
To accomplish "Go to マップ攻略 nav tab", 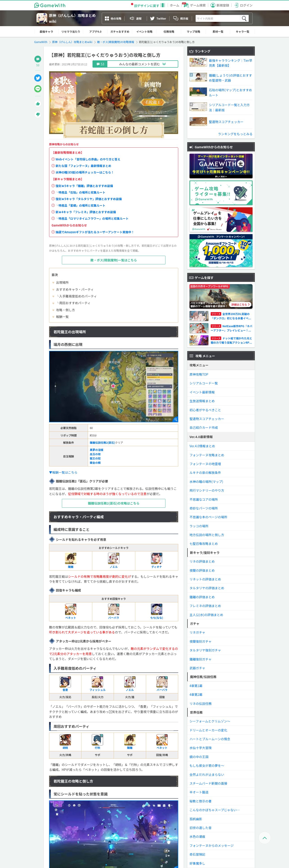I will (193, 32).
